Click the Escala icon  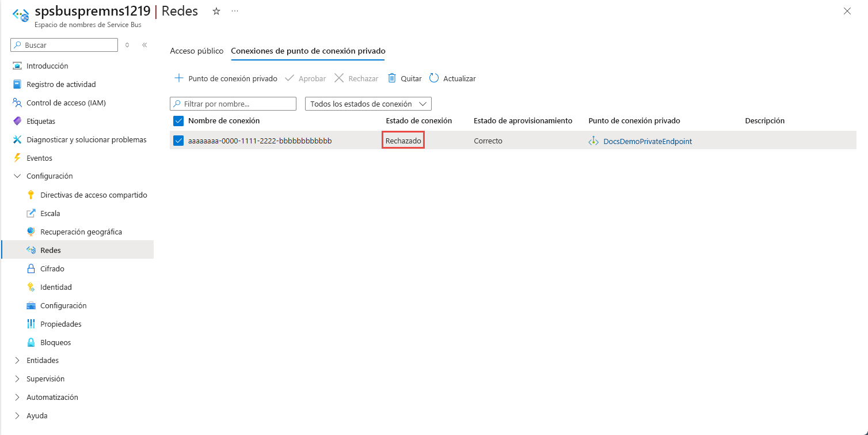[x=31, y=213]
